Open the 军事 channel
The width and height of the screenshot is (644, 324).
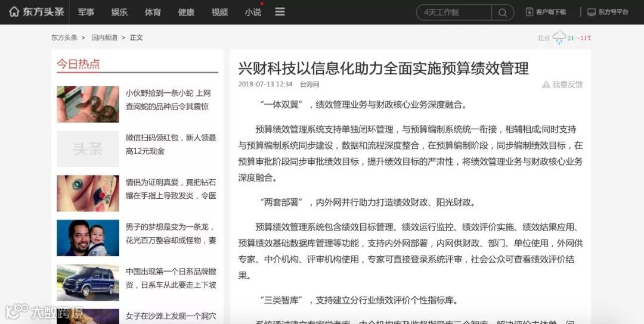86,13
